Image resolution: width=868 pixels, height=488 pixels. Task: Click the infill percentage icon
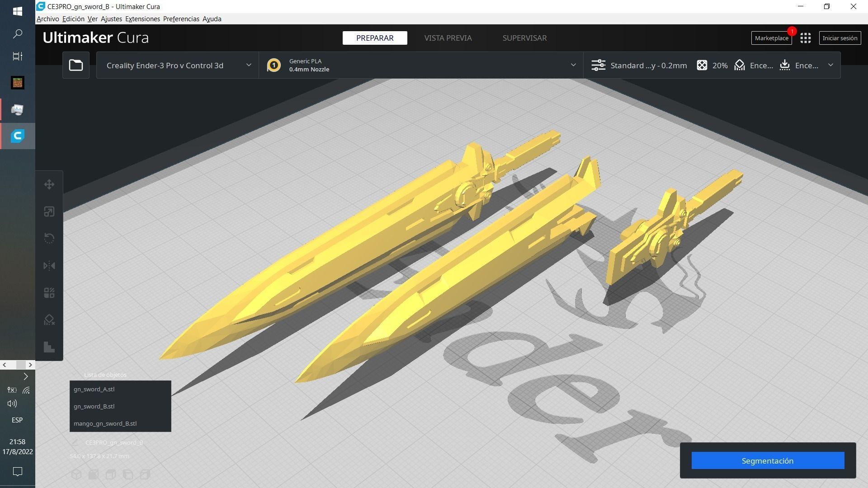702,65
